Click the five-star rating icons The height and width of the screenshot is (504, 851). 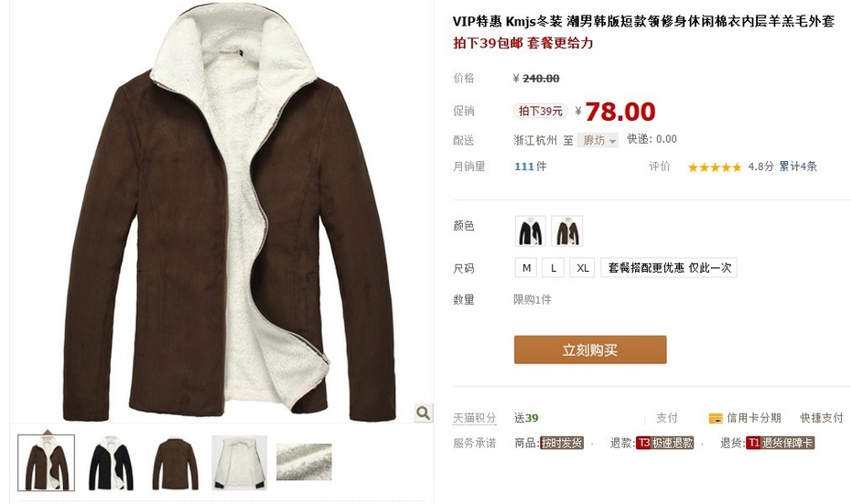[715, 167]
